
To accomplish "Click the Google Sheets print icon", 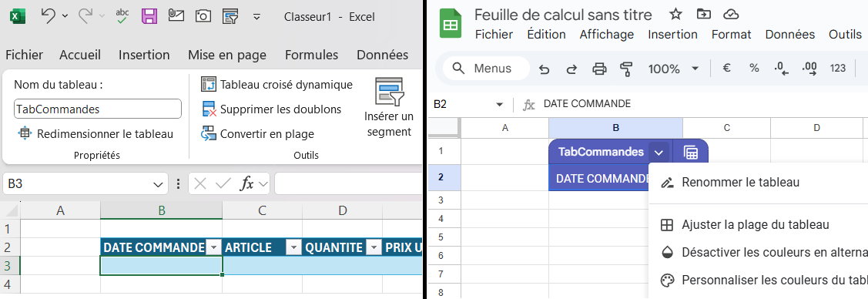I will tap(599, 69).
